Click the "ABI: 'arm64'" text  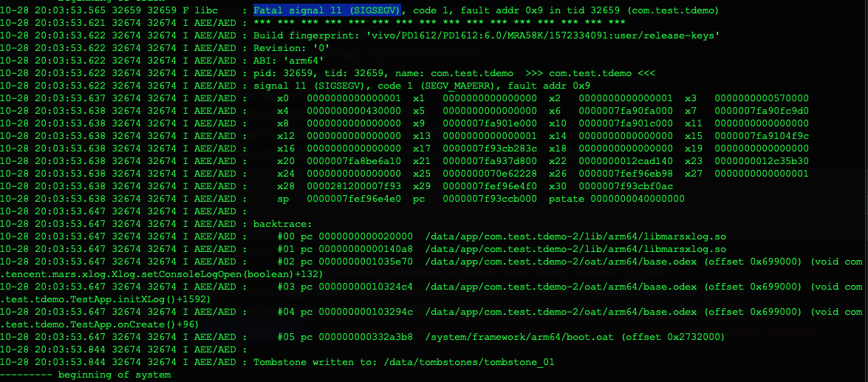point(290,61)
